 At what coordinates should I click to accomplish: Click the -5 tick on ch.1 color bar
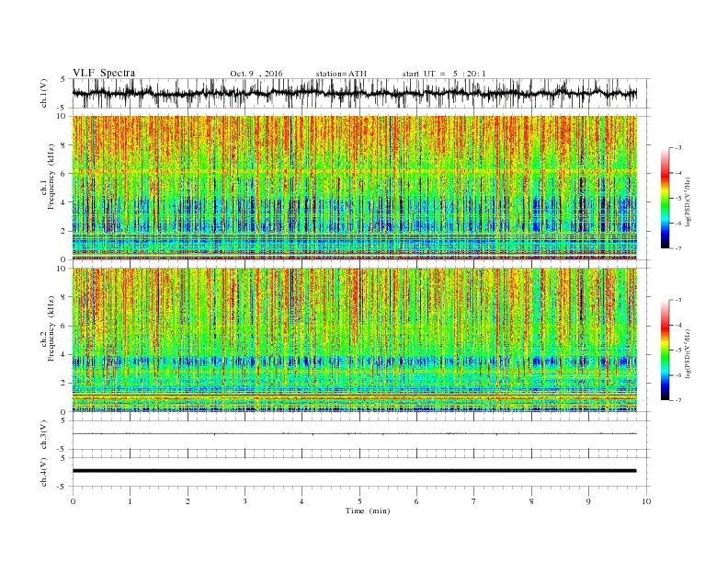[x=677, y=199]
